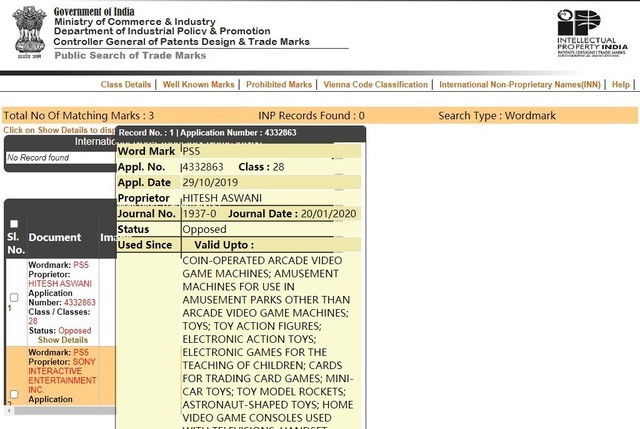Open Vienna Code Classification link
Screen dimensions: 640x429
pos(376,84)
